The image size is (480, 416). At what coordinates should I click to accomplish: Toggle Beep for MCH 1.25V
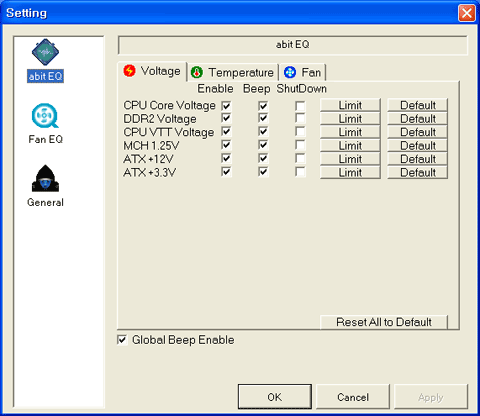click(x=263, y=145)
